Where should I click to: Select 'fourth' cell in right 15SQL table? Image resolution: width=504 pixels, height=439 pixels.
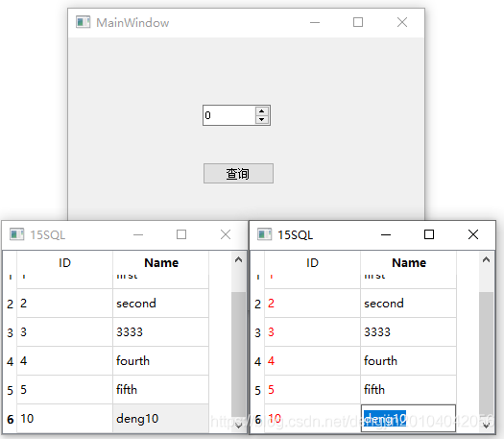coord(408,361)
